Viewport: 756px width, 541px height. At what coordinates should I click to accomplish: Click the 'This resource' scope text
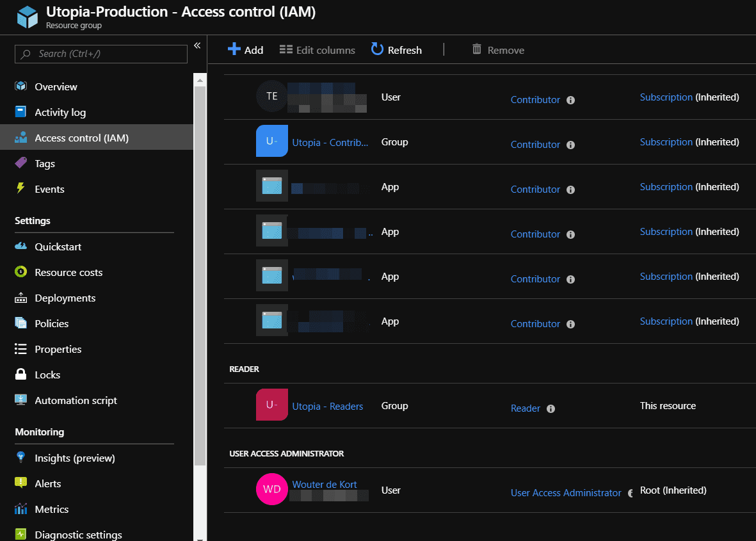668,406
